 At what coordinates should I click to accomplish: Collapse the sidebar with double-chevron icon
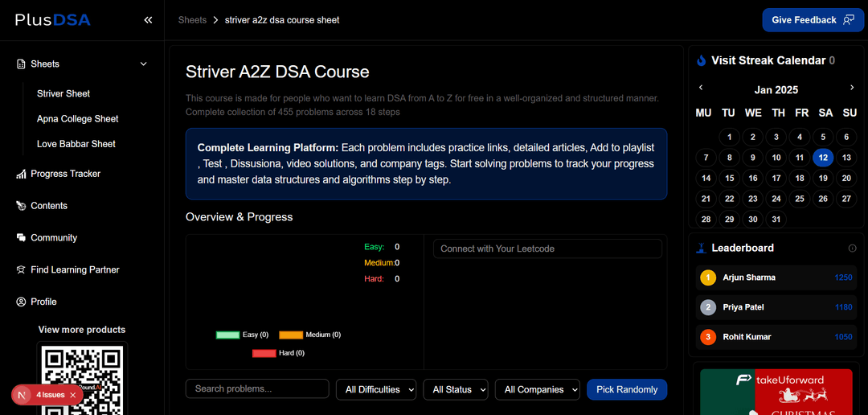pos(148,20)
